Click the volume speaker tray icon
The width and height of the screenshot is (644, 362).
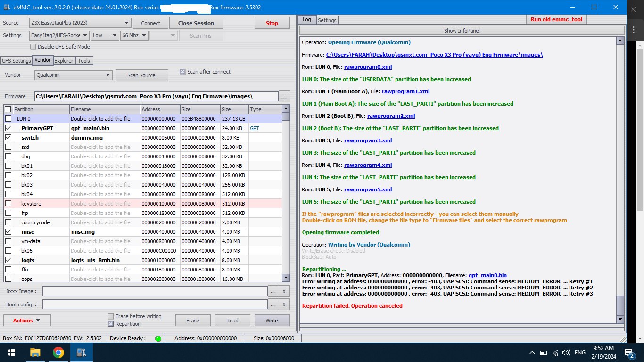coord(566,353)
